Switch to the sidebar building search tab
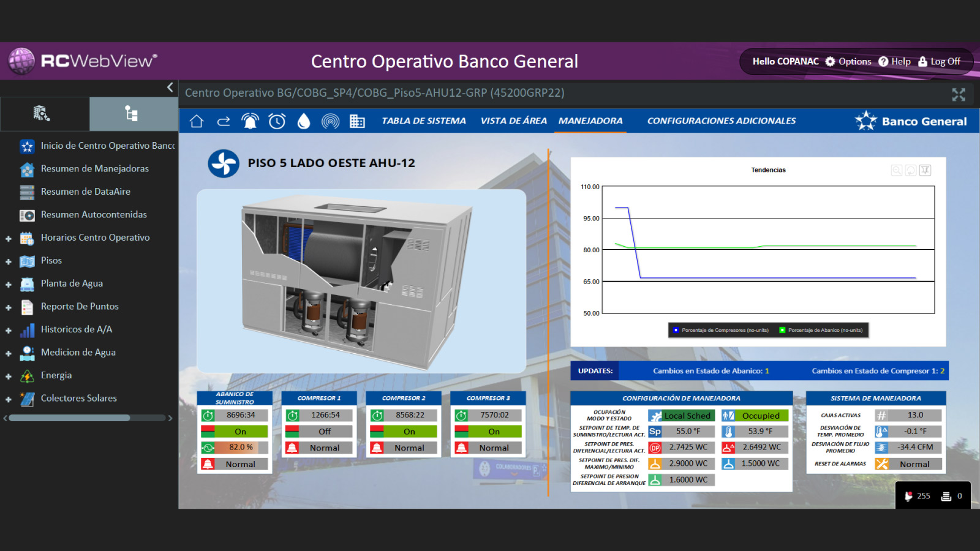This screenshot has height=551, width=980. click(x=45, y=114)
